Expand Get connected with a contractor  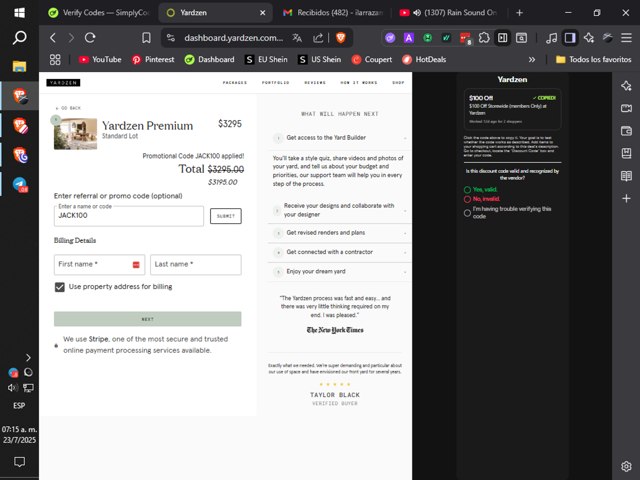coord(340,252)
